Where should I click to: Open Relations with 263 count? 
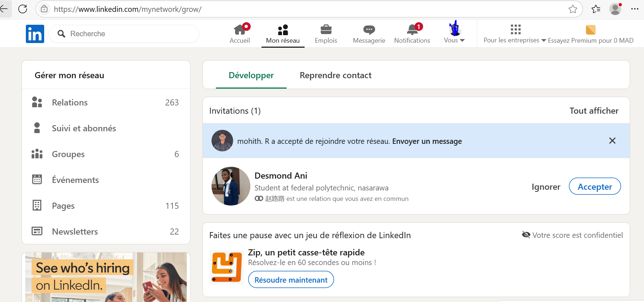pos(106,103)
